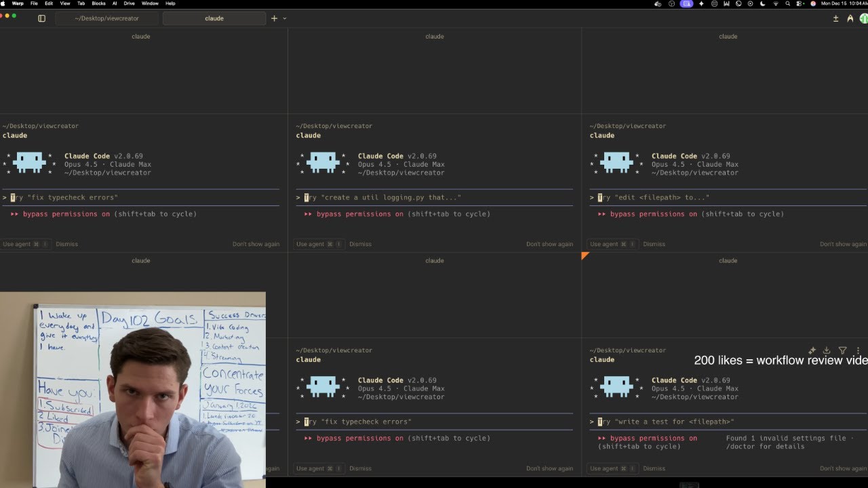Open the macOS Control Center icon
The image size is (868, 488).
pyautogui.click(x=798, y=3)
